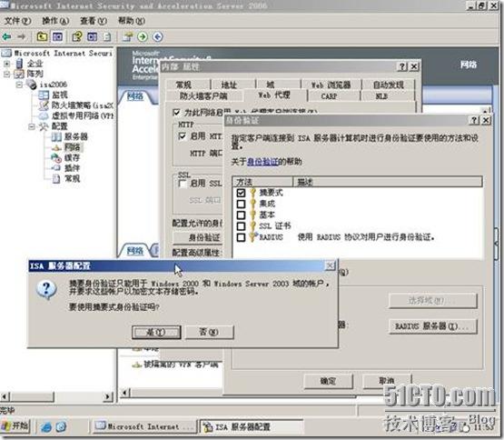Check the 基本 authentication method
504x440 pixels.
(x=241, y=215)
